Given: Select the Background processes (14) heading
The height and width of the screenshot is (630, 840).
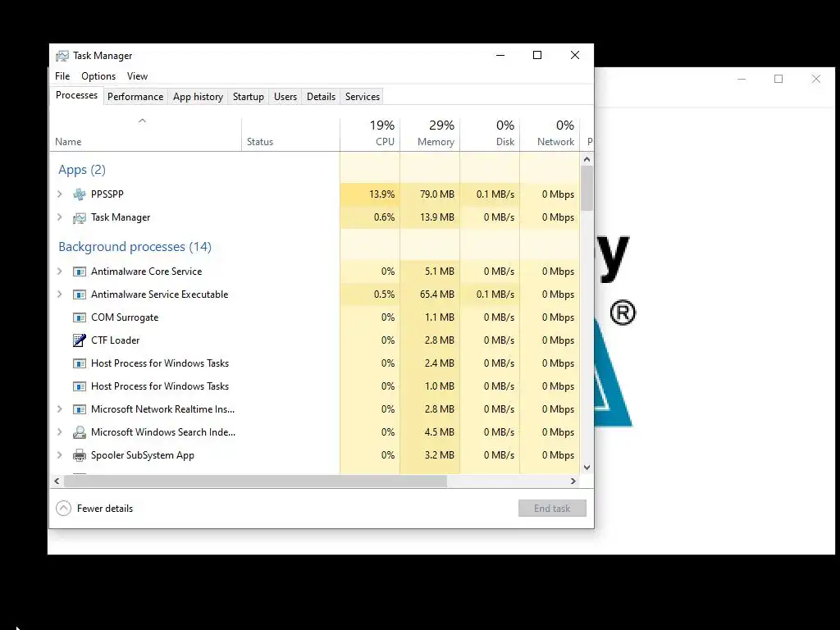Looking at the screenshot, I should 135,247.
